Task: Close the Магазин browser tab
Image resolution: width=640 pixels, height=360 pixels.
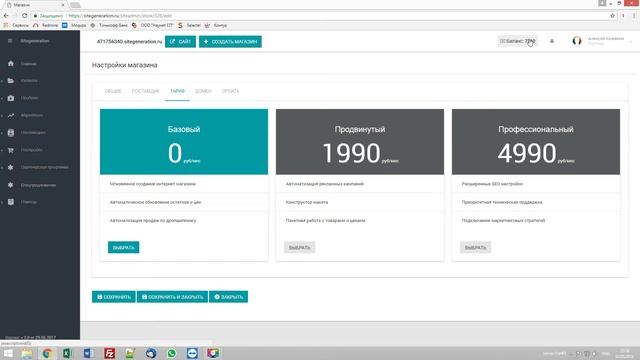Action: [63, 5]
